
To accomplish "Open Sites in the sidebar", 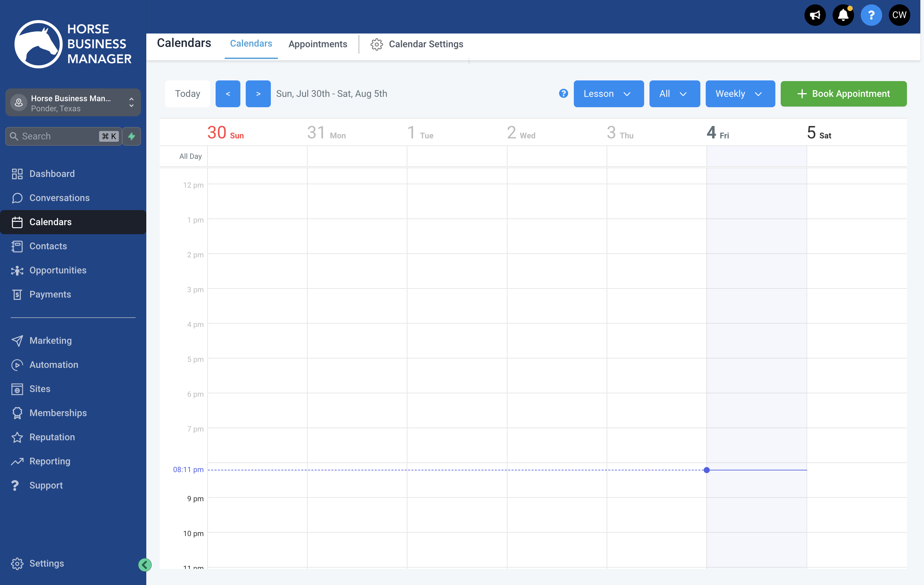I will 73,389.
